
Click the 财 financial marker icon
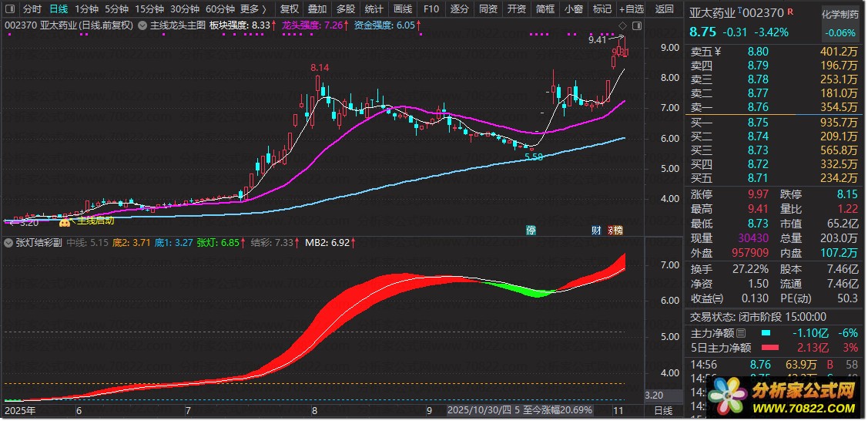tap(596, 231)
